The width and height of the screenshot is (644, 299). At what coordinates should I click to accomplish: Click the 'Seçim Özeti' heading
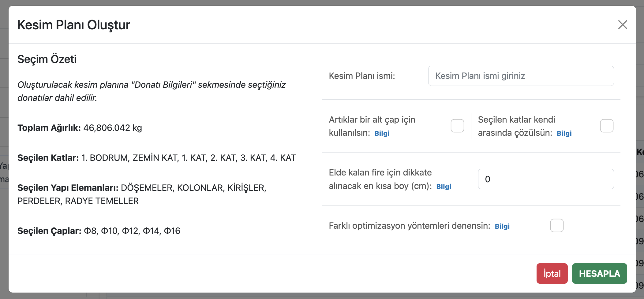tap(47, 59)
